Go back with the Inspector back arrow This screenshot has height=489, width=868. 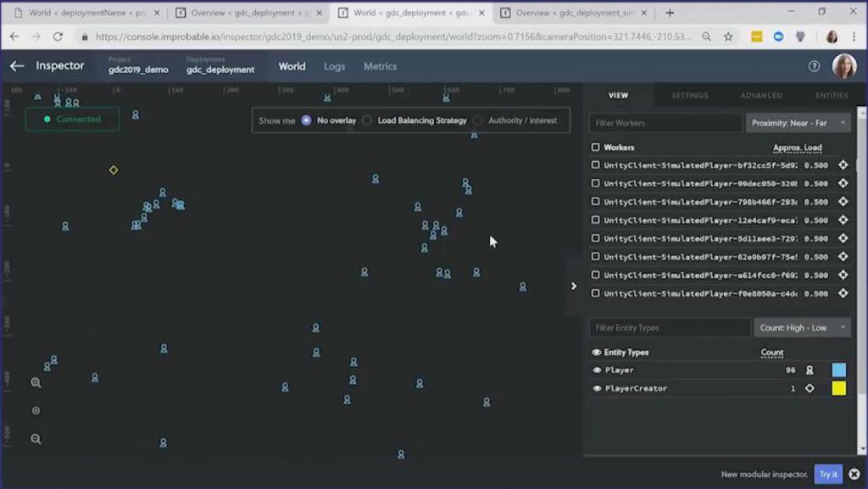point(17,66)
